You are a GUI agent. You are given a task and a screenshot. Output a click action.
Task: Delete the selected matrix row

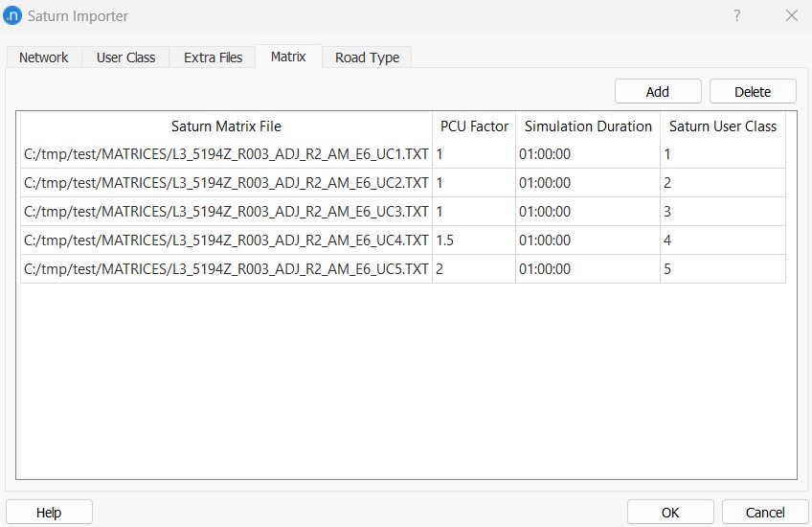click(753, 92)
